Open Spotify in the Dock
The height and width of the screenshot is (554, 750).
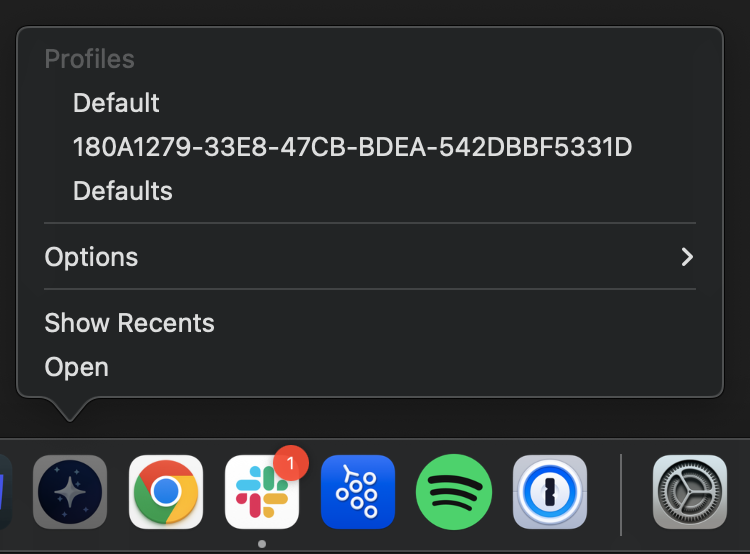454,491
